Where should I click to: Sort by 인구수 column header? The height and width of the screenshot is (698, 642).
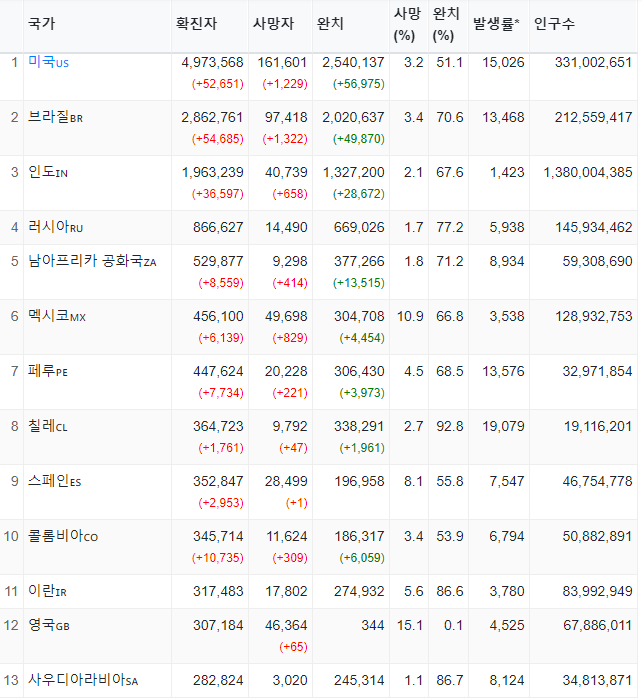point(554,24)
